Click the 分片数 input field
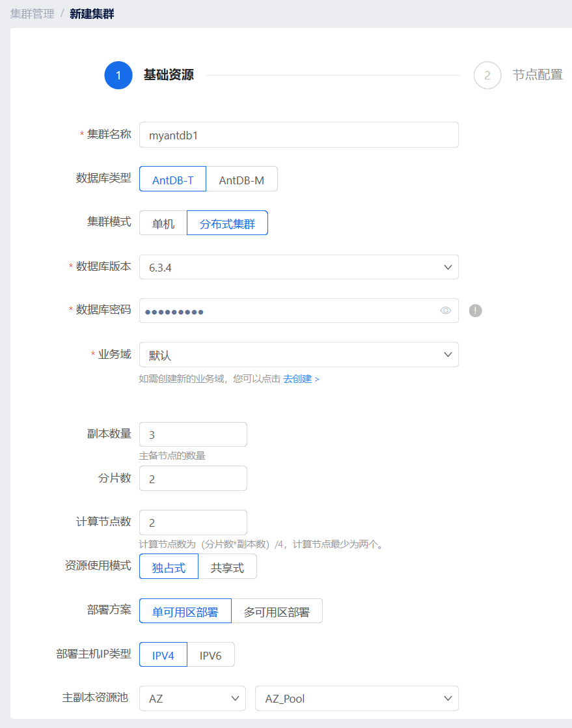Image resolution: width=572 pixels, height=728 pixels. click(193, 478)
